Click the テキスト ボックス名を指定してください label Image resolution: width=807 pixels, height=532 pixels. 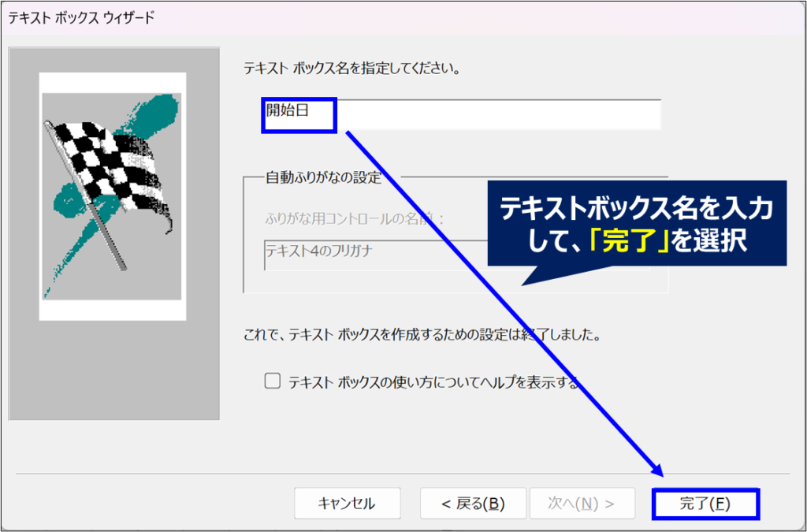coord(351,69)
